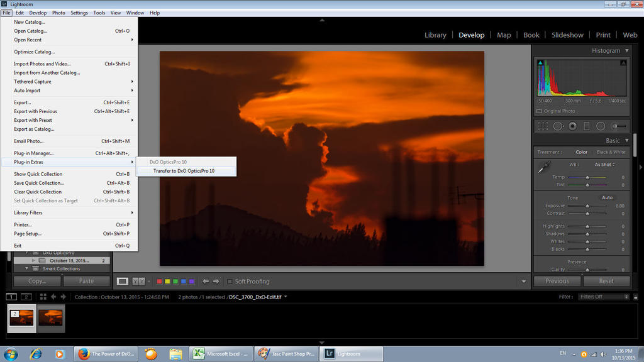Open grid view from filmstrip bar
This screenshot has height=362, width=644.
43,297
